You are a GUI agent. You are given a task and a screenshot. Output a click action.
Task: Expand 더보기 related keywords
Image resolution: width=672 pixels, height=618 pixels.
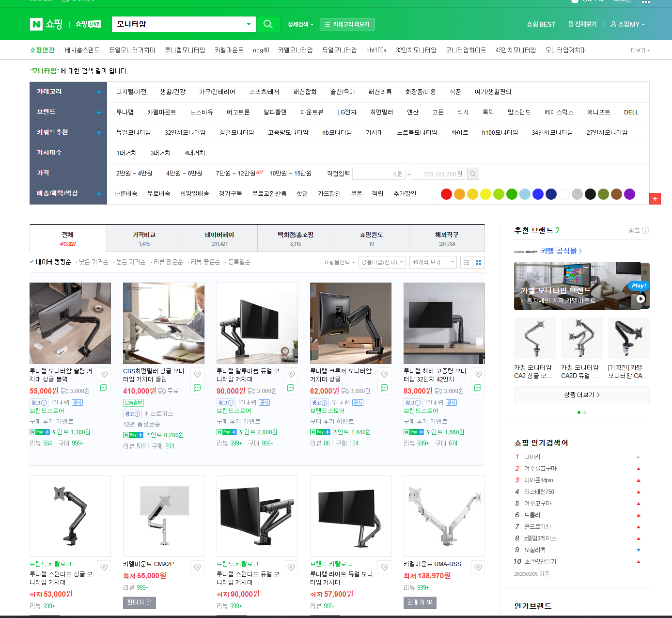pos(640,50)
